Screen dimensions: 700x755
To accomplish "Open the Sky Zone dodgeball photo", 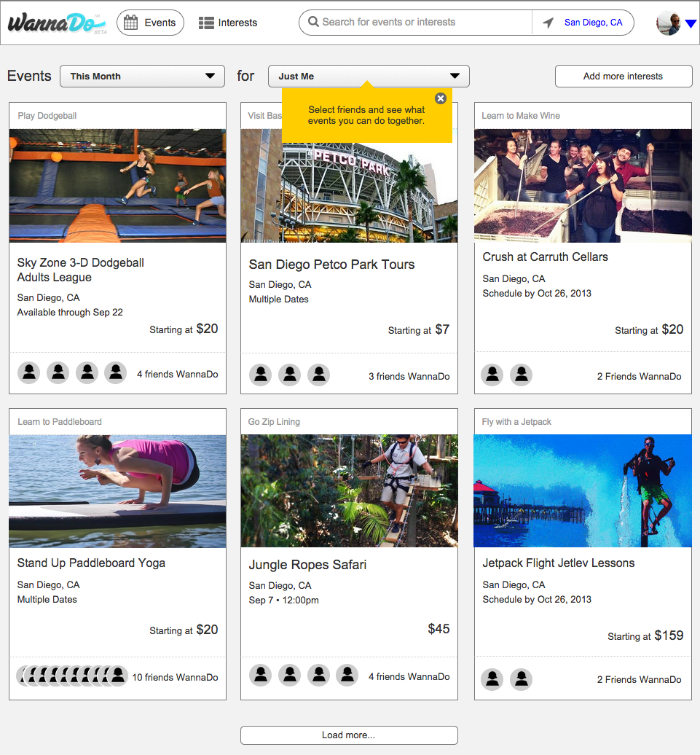I will pyautogui.click(x=117, y=185).
